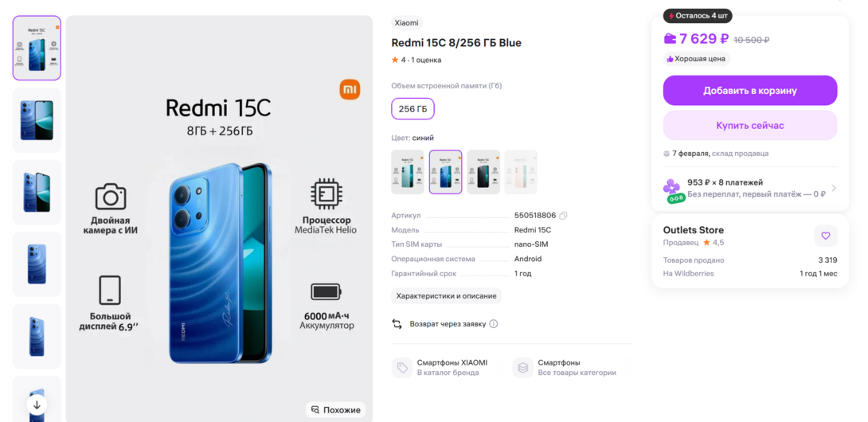Click the wallet price icon
This screenshot has width=868, height=422.
(670, 38)
